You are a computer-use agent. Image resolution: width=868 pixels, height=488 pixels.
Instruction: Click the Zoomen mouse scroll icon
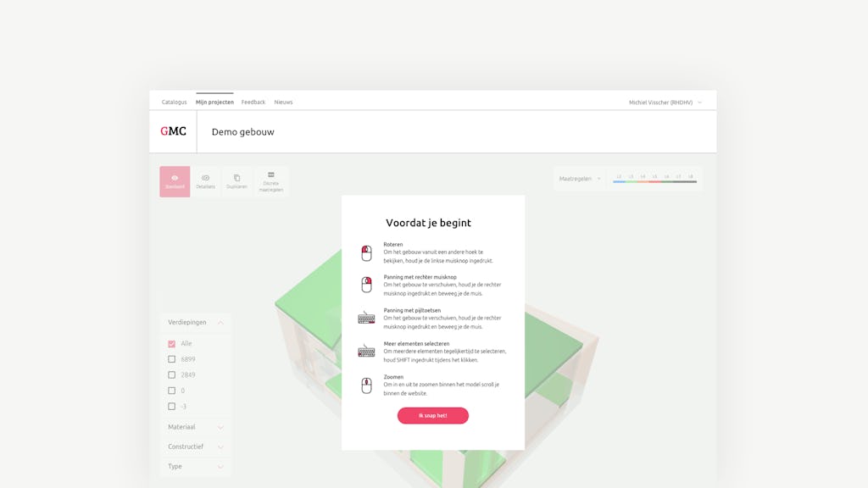point(366,385)
